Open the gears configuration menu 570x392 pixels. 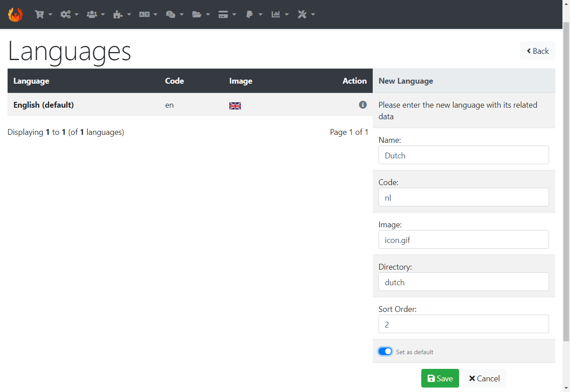pos(69,14)
